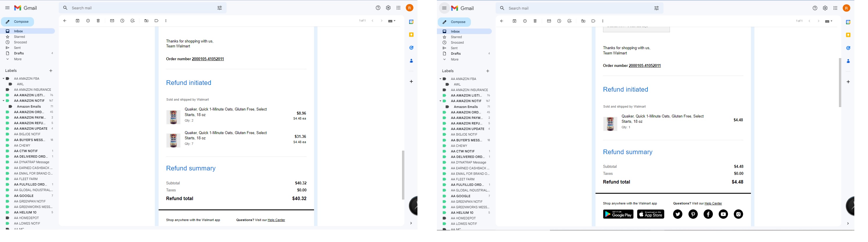Click Move to icon in left Gmail window
Image resolution: width=868 pixels, height=242 pixels.
[x=146, y=21]
